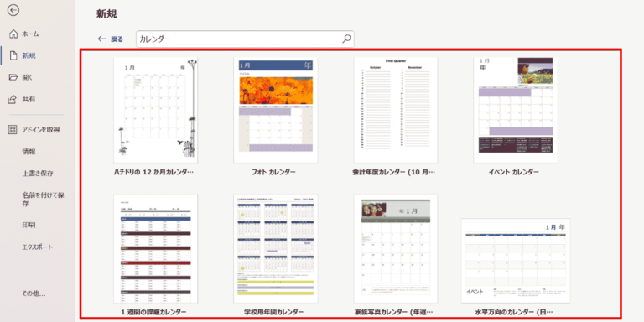
Task: Click the circular back arrow icon
Action: pyautogui.click(x=13, y=11)
